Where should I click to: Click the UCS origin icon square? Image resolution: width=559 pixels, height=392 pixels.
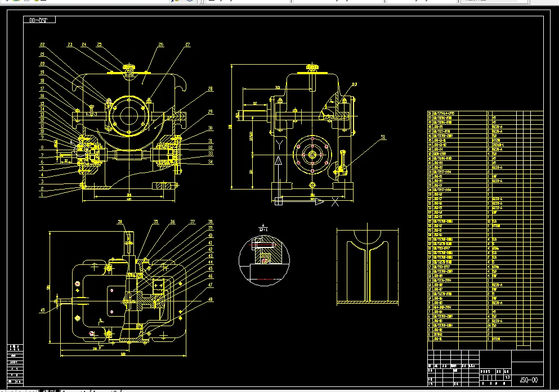[279, 201]
